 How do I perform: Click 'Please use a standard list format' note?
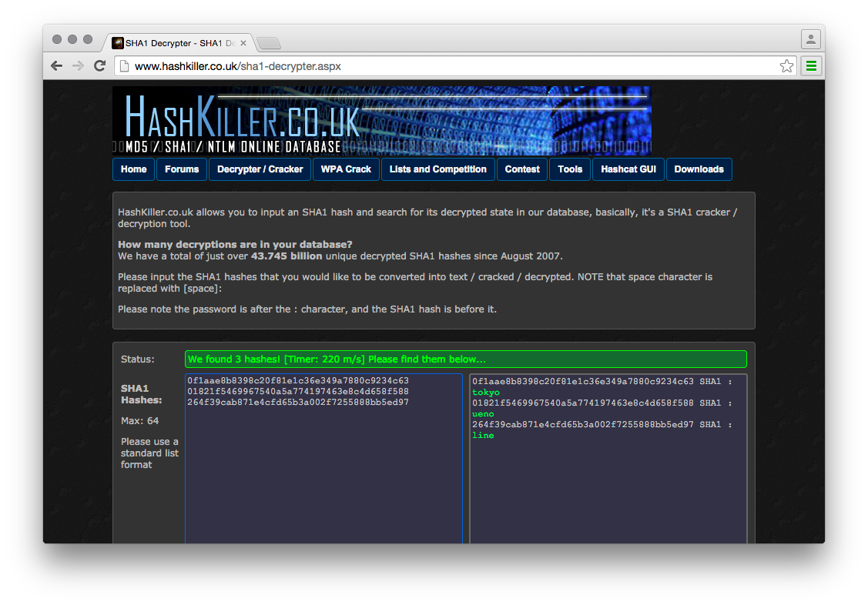pyautogui.click(x=149, y=453)
